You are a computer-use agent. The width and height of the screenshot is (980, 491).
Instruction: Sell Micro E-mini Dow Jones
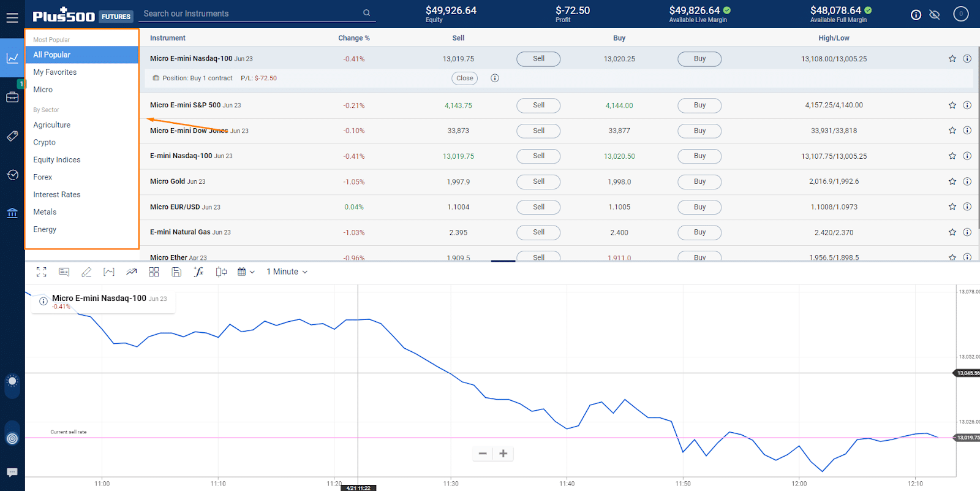[x=538, y=131]
